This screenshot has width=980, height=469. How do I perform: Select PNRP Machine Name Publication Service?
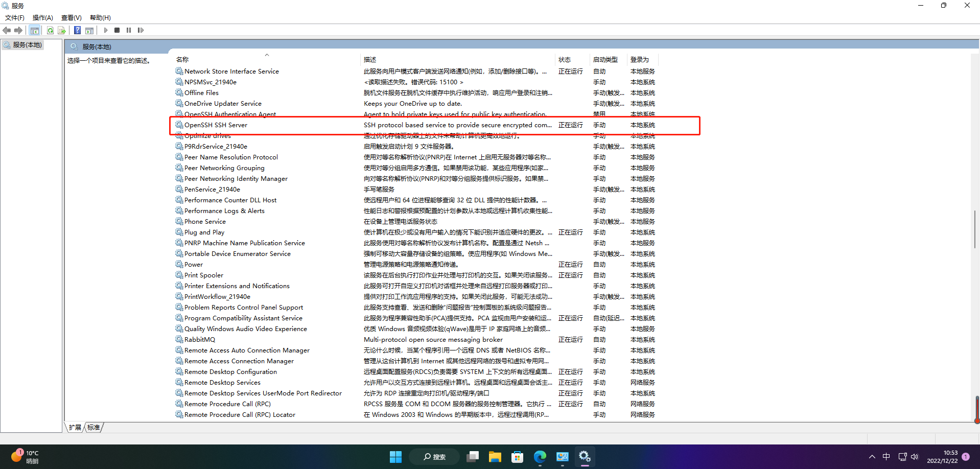pyautogui.click(x=415, y=243)
